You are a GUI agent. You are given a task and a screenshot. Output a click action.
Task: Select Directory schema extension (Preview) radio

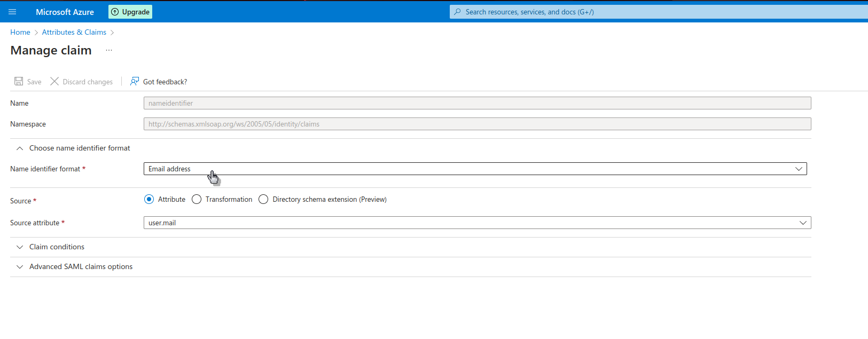[x=263, y=199]
